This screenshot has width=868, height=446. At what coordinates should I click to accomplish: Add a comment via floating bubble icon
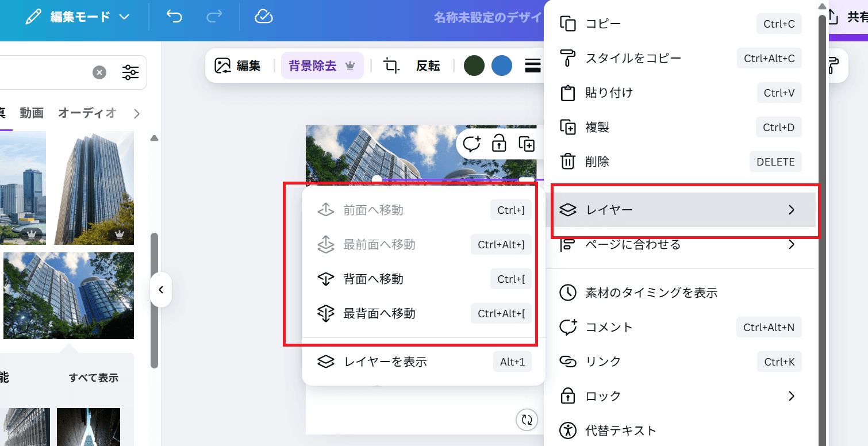pyautogui.click(x=471, y=143)
